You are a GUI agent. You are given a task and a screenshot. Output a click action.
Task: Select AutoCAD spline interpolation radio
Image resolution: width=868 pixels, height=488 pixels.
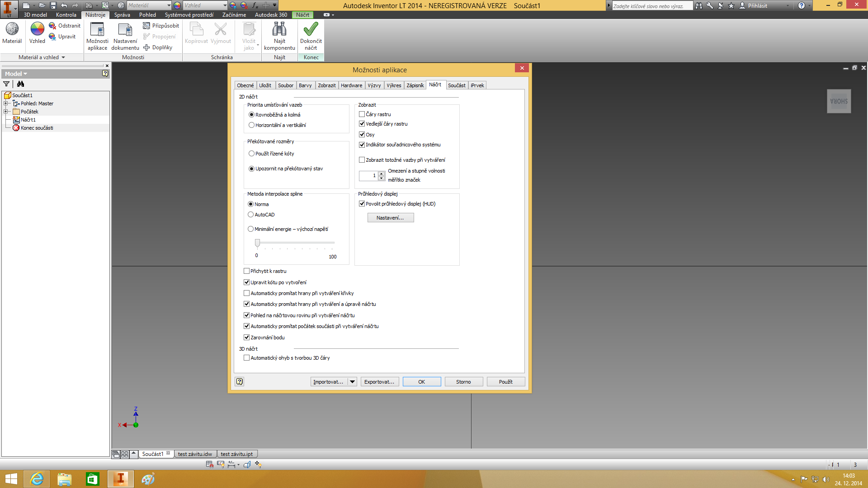pos(250,215)
